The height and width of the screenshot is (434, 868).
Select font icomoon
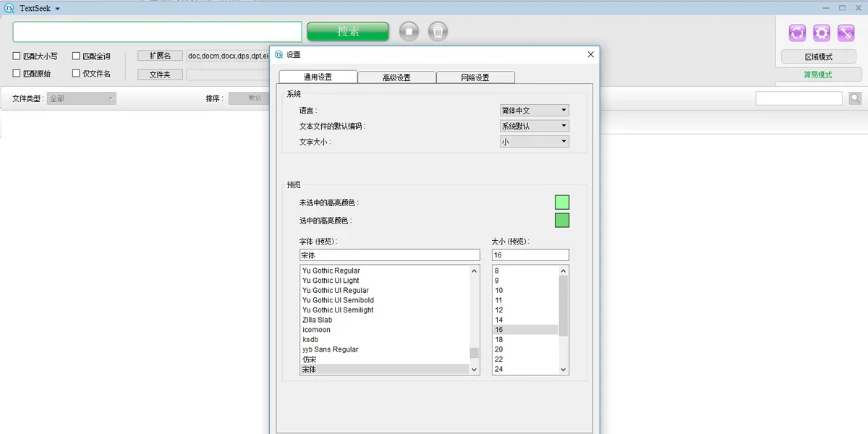click(x=385, y=330)
